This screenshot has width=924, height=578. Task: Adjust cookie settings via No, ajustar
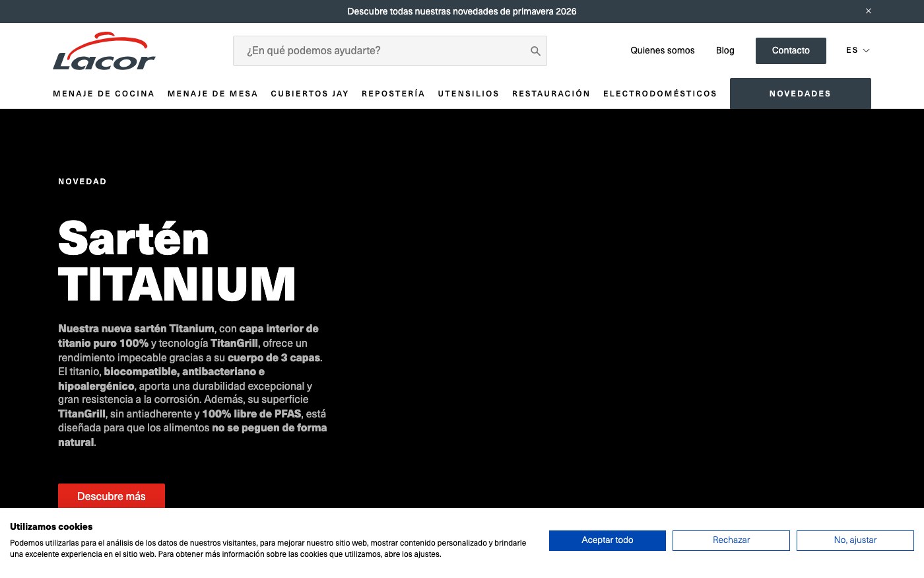pos(855,540)
